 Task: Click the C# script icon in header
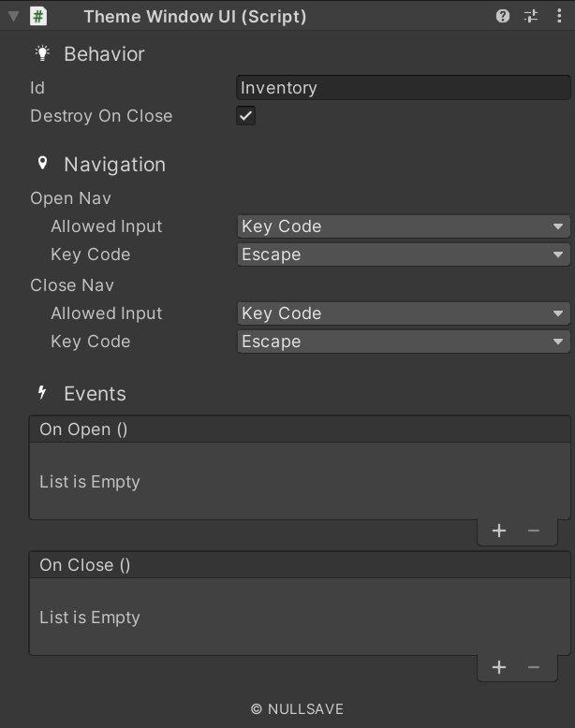(38, 16)
